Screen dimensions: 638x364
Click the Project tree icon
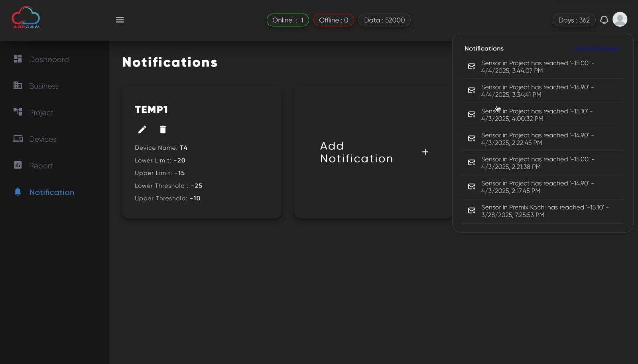coord(18,112)
